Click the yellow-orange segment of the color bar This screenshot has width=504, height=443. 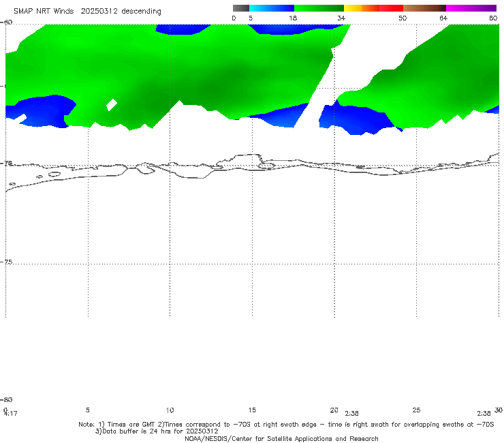pyautogui.click(x=362, y=8)
